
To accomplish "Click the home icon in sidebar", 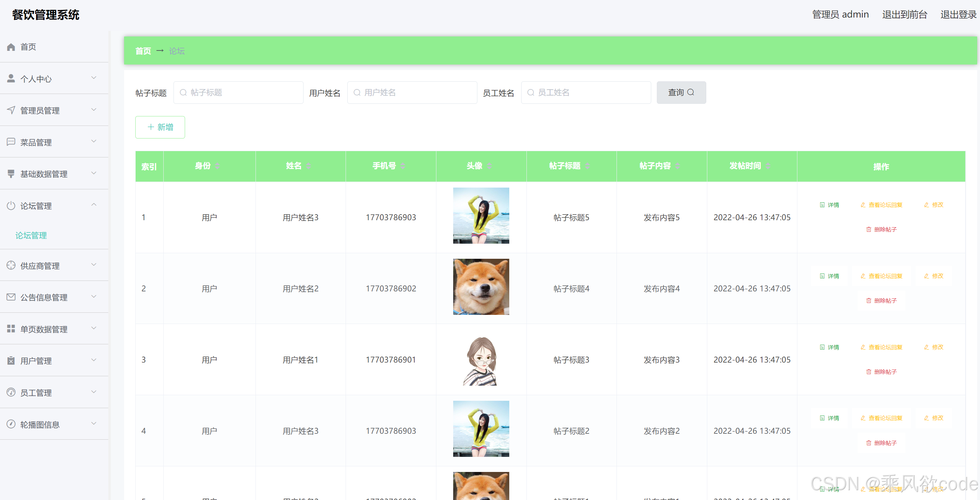I will [x=11, y=47].
